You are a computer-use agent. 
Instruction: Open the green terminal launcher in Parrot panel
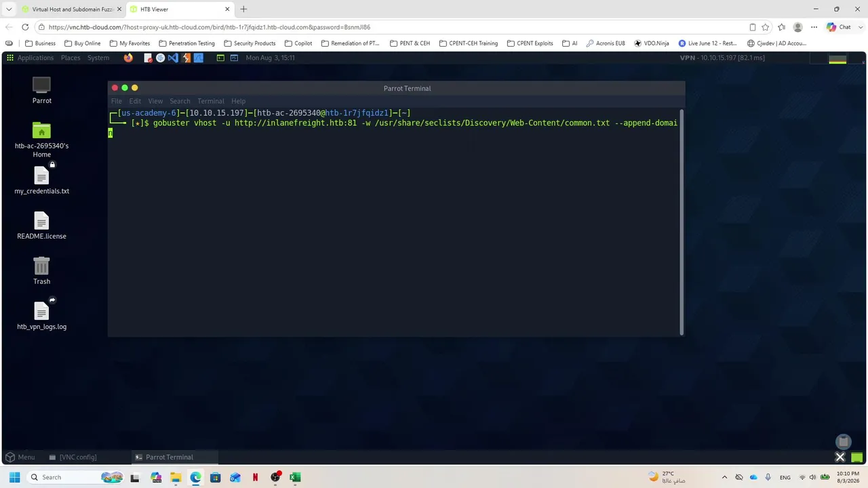[220, 58]
